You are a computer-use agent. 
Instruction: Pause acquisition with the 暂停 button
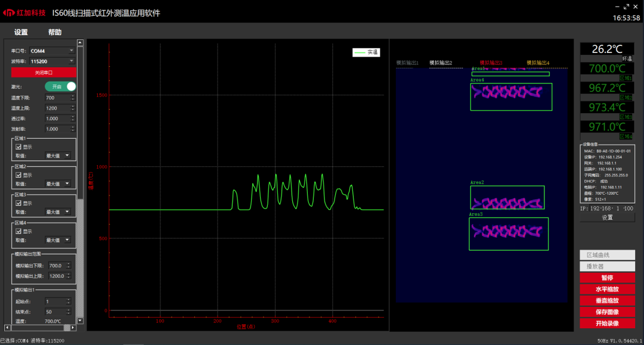pyautogui.click(x=607, y=278)
